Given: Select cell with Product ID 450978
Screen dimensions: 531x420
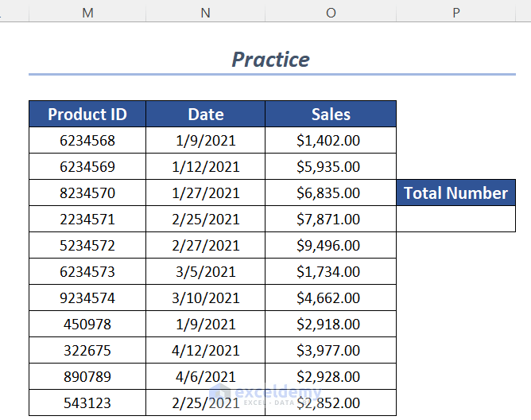Looking at the screenshot, I should point(87,324).
